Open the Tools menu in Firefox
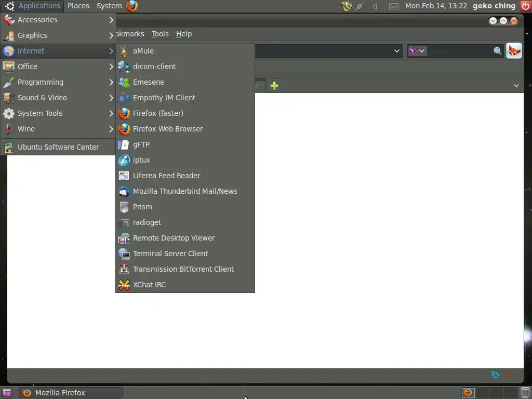The width and height of the screenshot is (532, 399). pyautogui.click(x=160, y=34)
